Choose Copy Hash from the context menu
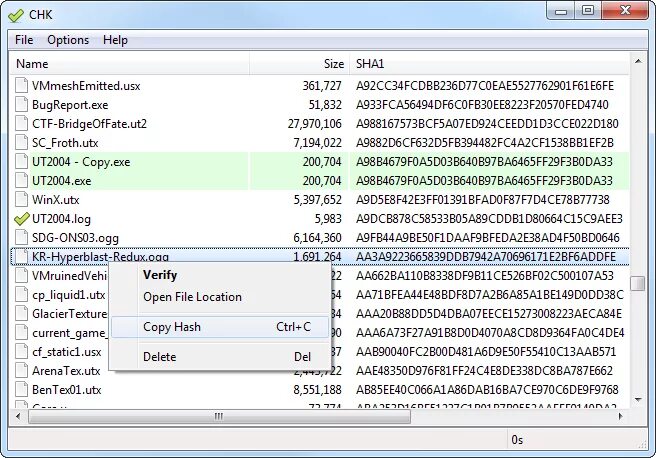 pyautogui.click(x=220, y=327)
